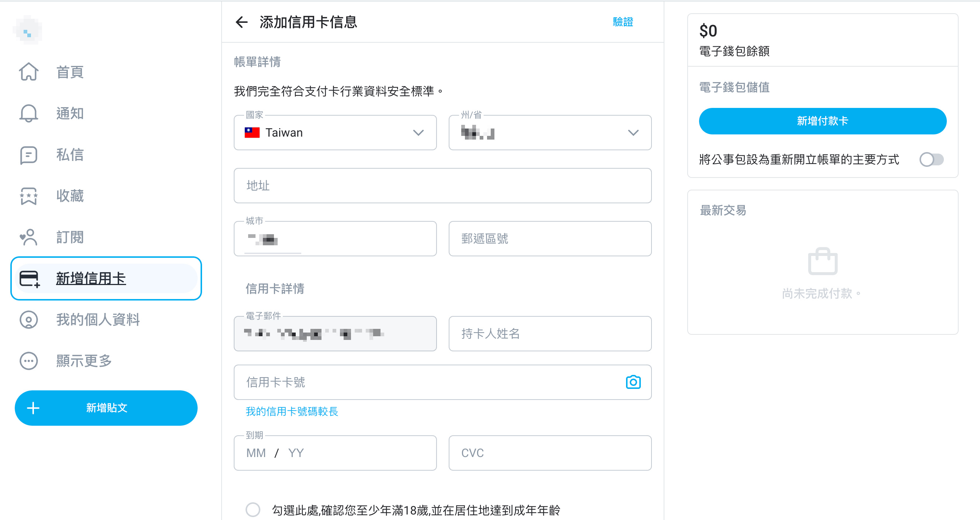Click the camera scan card icon
This screenshot has width=980, height=520.
[x=633, y=382]
